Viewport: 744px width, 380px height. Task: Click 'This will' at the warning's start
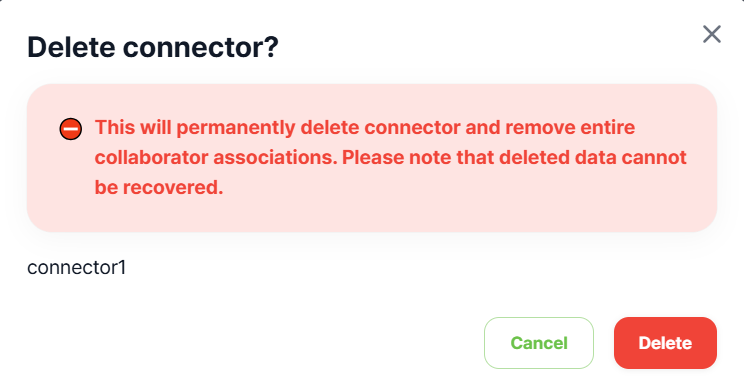click(130, 128)
